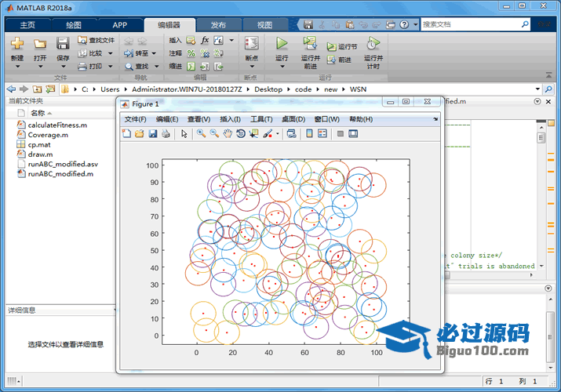Click the search documentation input field
Viewport: 561px width, 392px height.
click(471, 24)
